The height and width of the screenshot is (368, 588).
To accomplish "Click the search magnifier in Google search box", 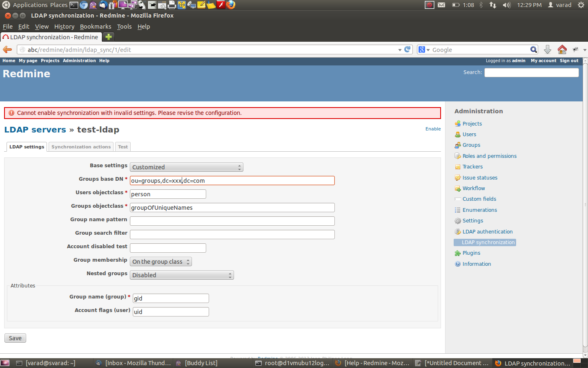I will pos(533,49).
